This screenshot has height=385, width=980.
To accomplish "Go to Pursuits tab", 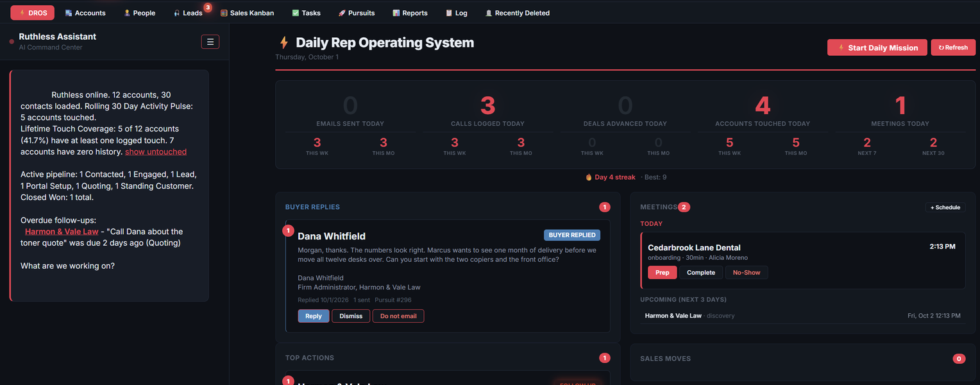I will (x=357, y=13).
